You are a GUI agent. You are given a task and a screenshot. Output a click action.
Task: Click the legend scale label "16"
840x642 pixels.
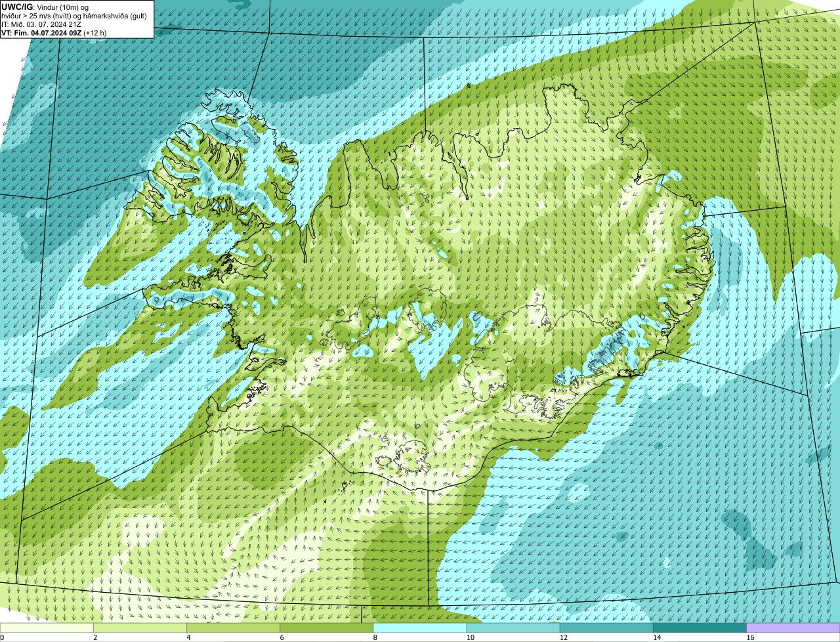(751, 637)
